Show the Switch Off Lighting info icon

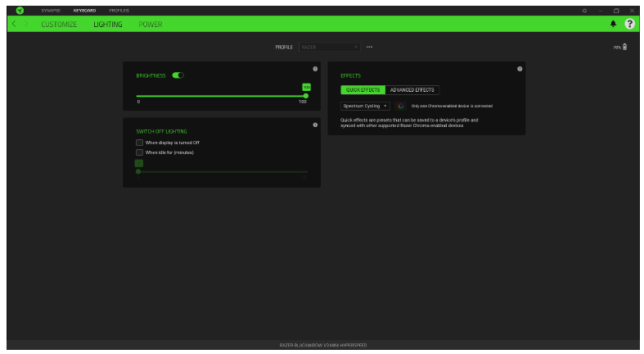tap(315, 125)
